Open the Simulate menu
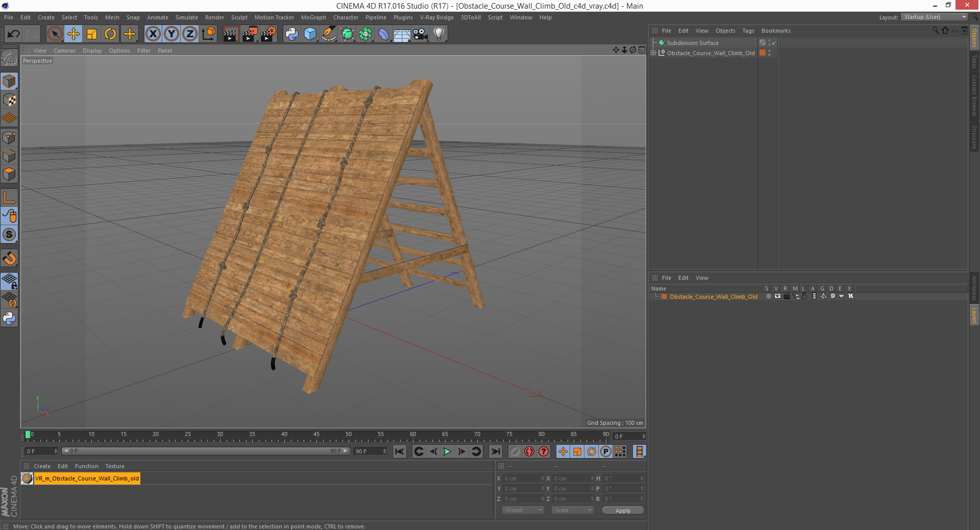The image size is (980, 530). coord(187,17)
